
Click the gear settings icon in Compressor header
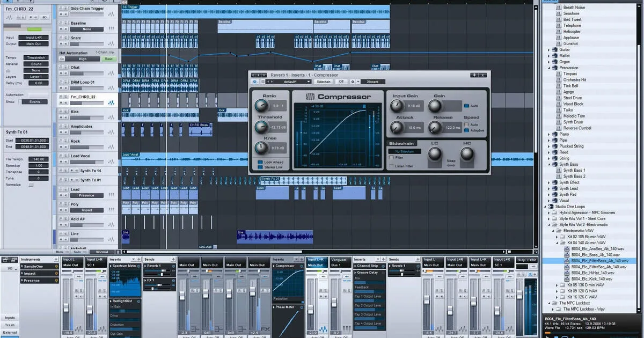(x=353, y=82)
